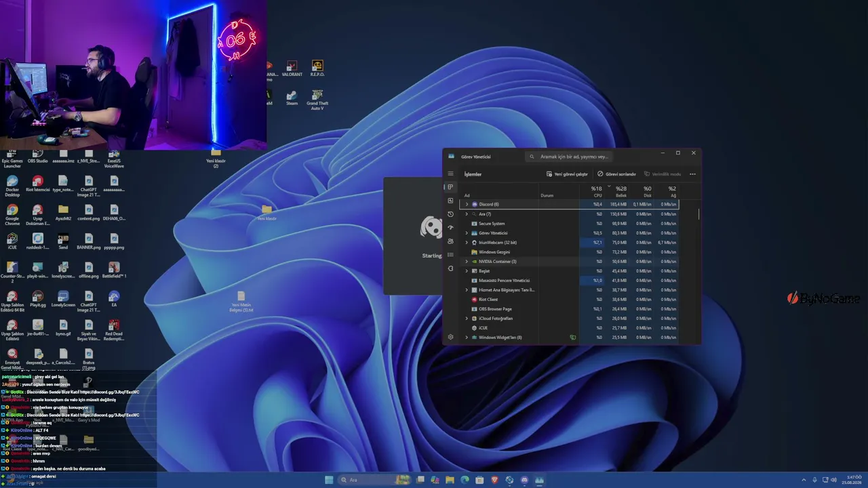868x488 pixels.
Task: Select the Processes icon in Task Manager sidebar
Action: point(450,187)
